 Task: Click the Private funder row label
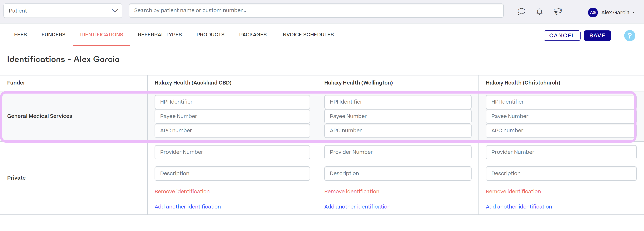coord(16,178)
